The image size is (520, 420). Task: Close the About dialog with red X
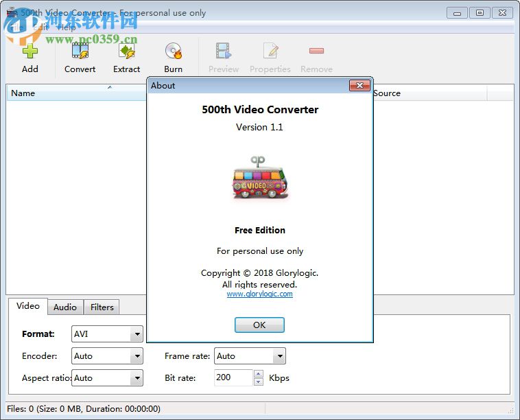click(359, 86)
